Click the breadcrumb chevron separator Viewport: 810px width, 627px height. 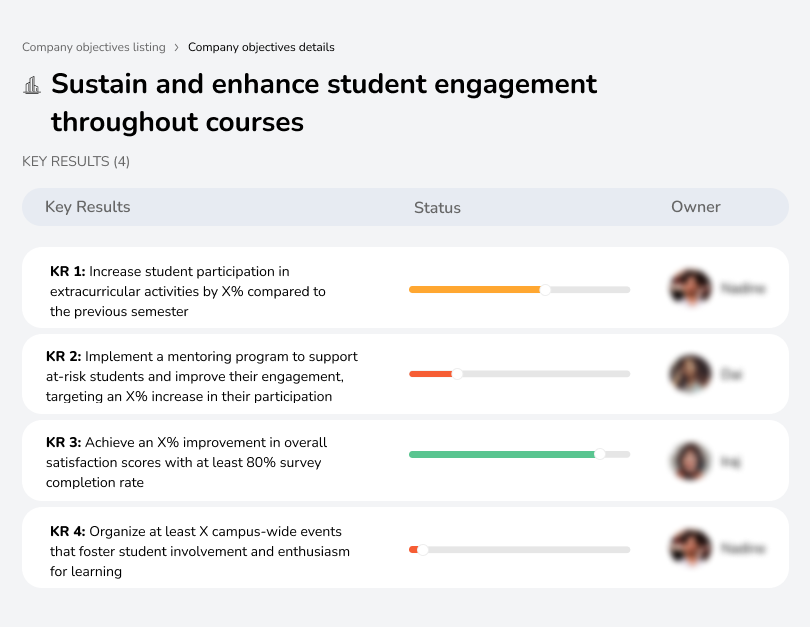coord(177,47)
